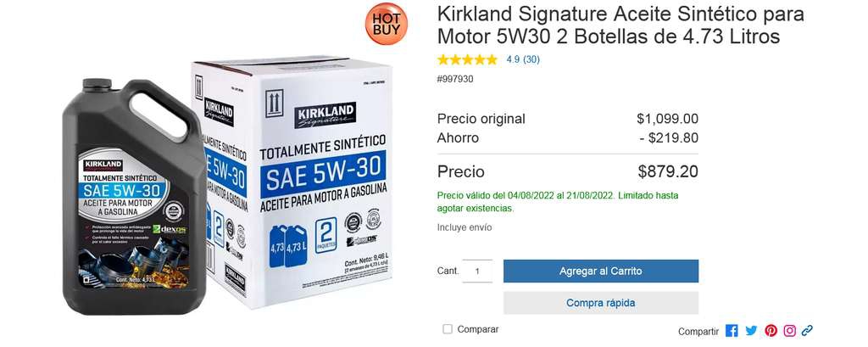Focus the Cant. quantity field
Image resolution: width=868 pixels, height=347 pixels.
477,271
